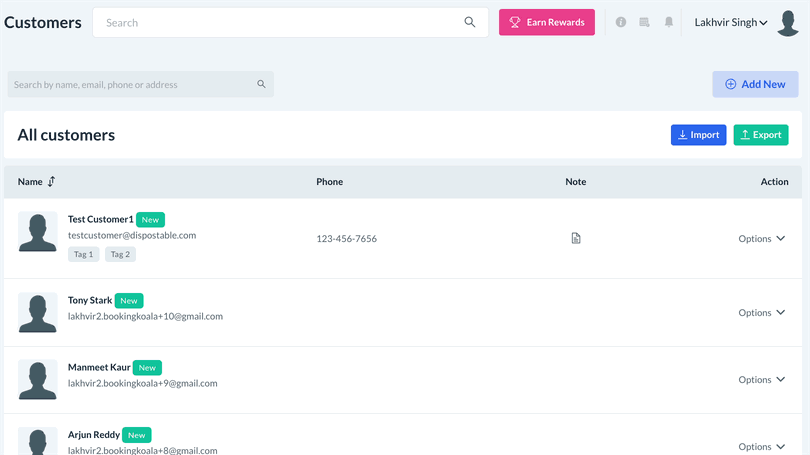Viewport: 810px width, 455px height.
Task: Click the Earn Rewards button
Action: point(547,22)
